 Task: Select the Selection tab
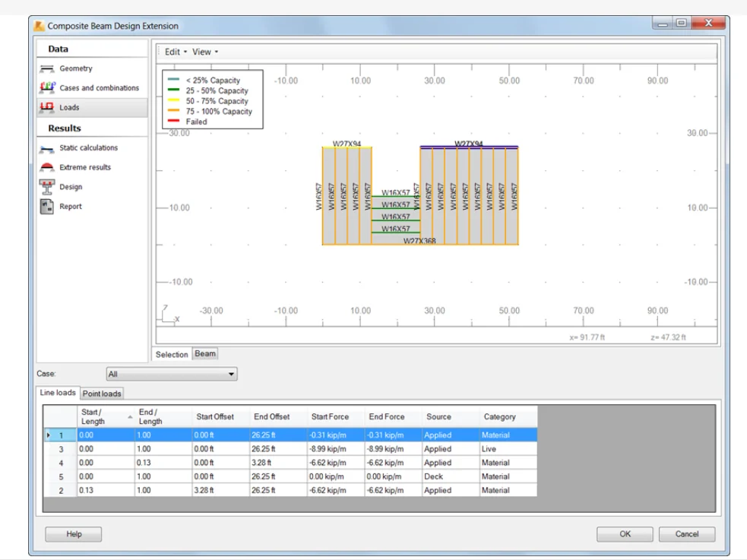[172, 354]
